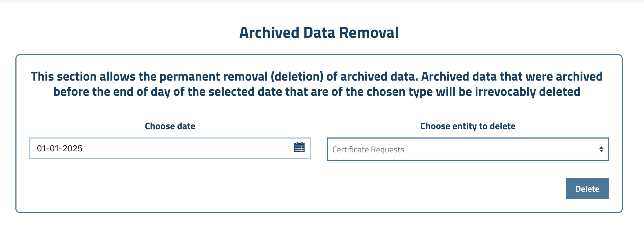Click the word "entity" in selector label
The width and height of the screenshot is (644, 234).
(x=464, y=126)
